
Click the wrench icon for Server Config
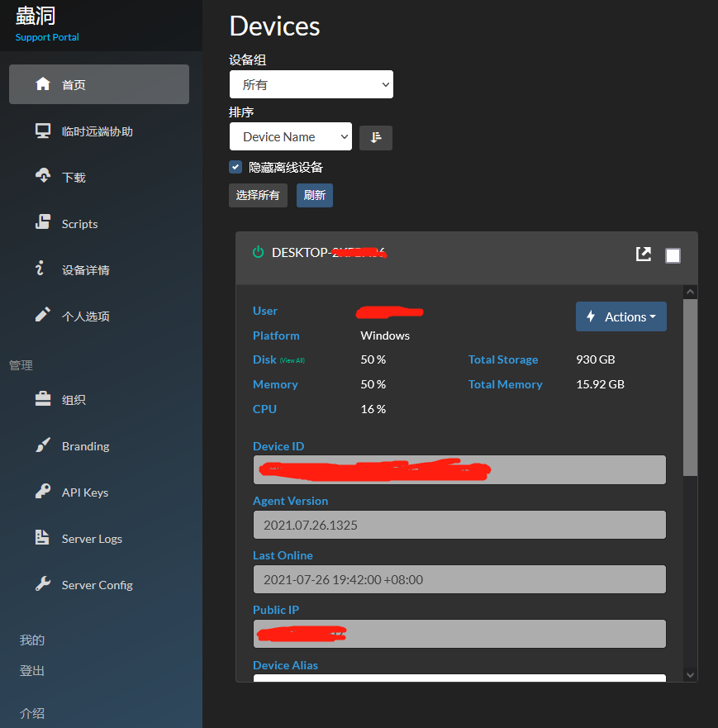(x=43, y=584)
